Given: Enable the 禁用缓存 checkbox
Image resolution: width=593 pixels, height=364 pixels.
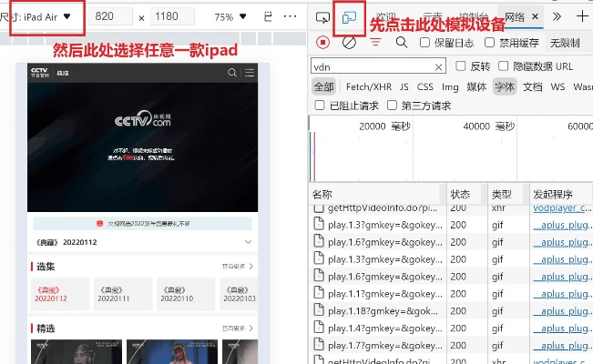Looking at the screenshot, I should [x=489, y=43].
